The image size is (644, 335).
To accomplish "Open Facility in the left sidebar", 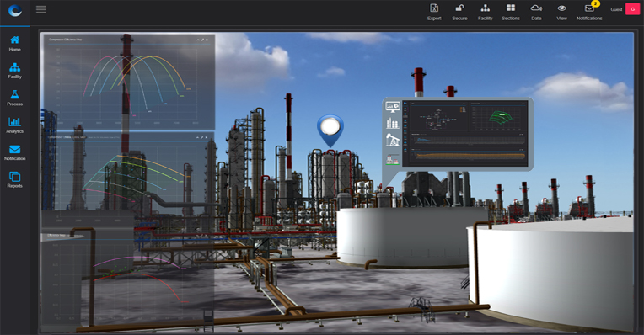I will tap(15, 71).
